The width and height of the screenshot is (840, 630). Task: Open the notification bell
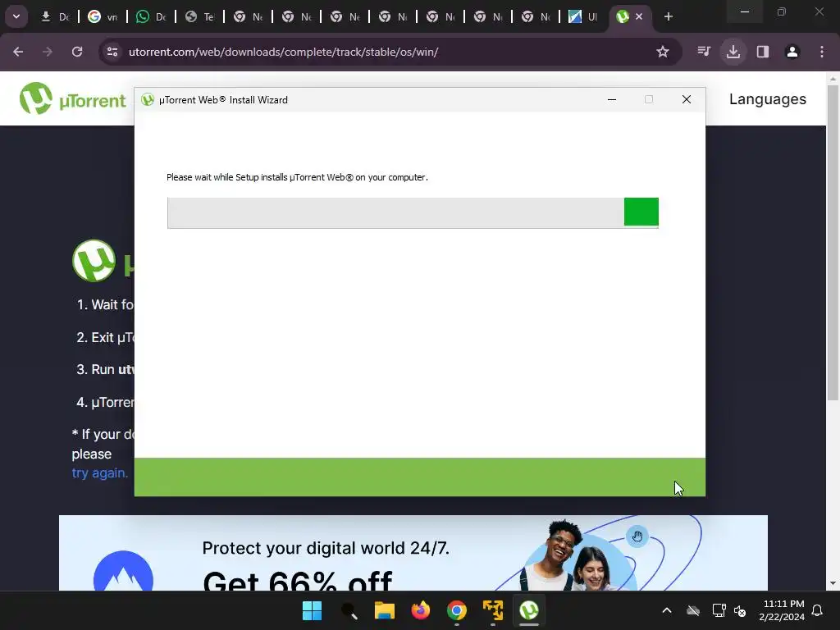(x=818, y=610)
